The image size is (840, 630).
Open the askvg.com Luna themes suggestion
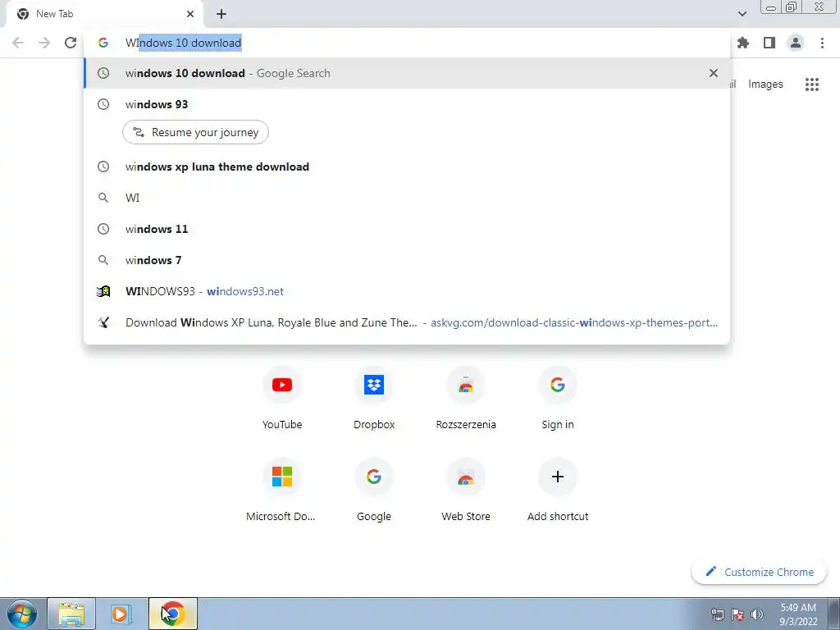pyautogui.click(x=407, y=322)
